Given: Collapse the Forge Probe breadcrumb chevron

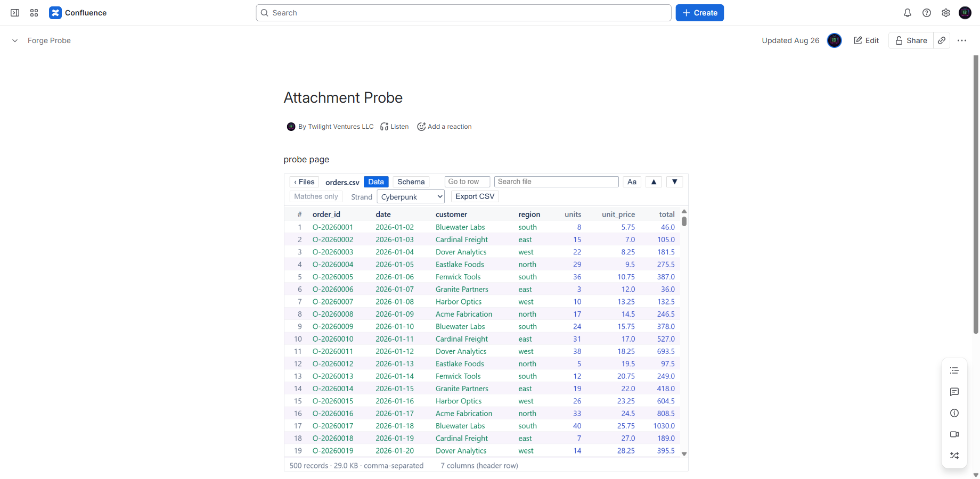Looking at the screenshot, I should point(15,40).
